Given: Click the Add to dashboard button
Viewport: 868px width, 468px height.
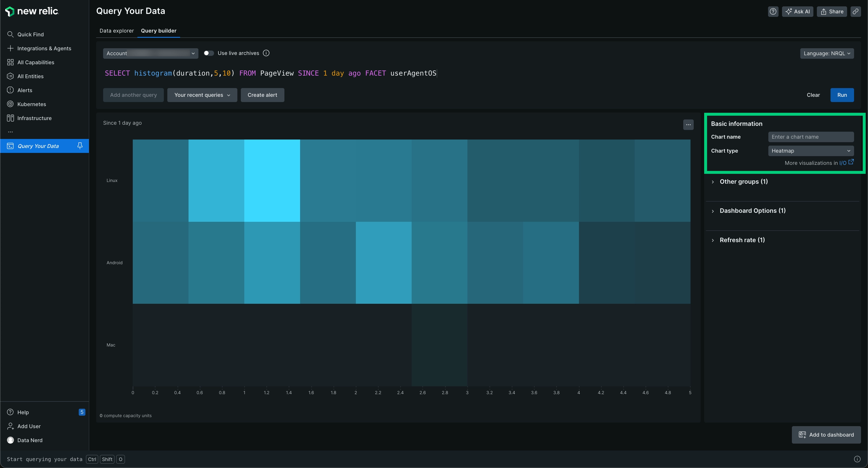Looking at the screenshot, I should tap(826, 435).
